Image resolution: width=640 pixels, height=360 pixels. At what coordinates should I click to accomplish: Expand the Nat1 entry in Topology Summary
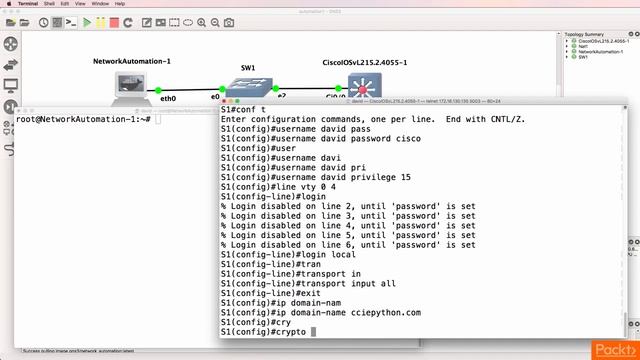coord(567,47)
